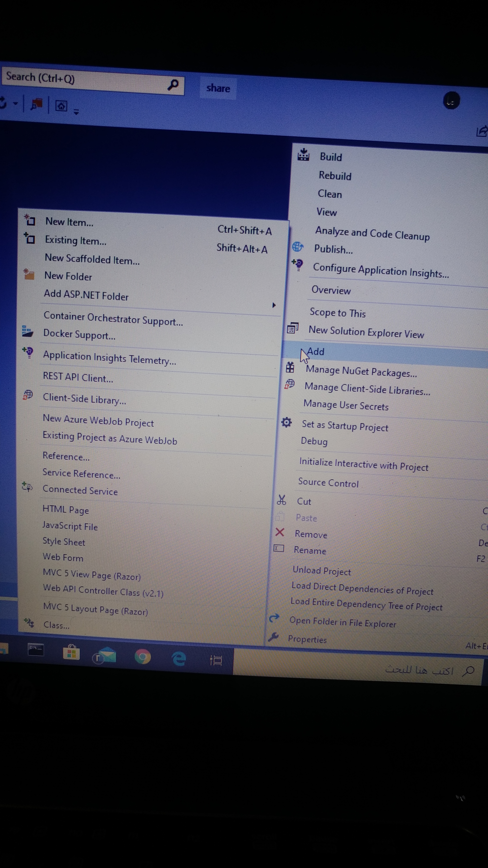Open Chrome from the taskbar
Screen dimensions: 488x868
tap(143, 656)
